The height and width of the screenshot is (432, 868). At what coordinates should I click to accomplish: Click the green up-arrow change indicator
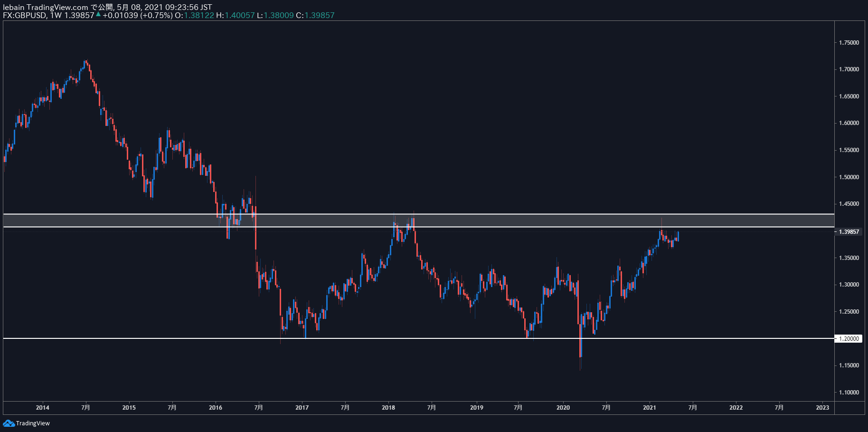click(98, 15)
